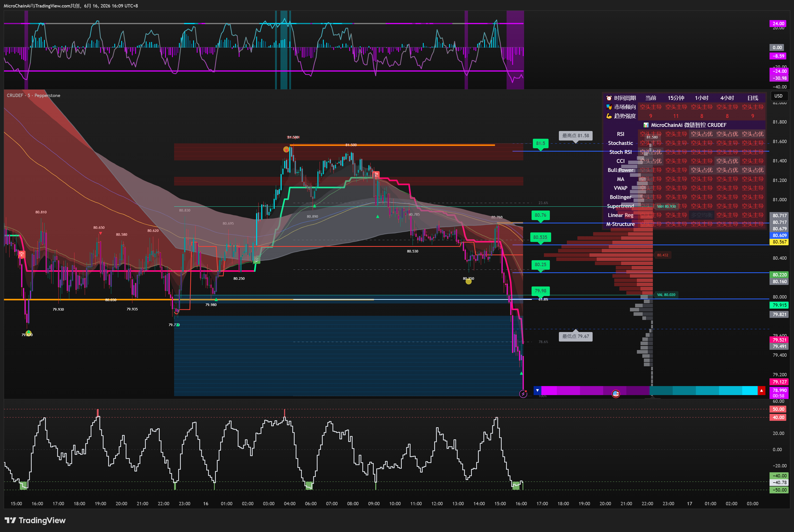This screenshot has width=794, height=532.
Task: Click the lightning bolt icon at latest candle
Action: (x=523, y=394)
